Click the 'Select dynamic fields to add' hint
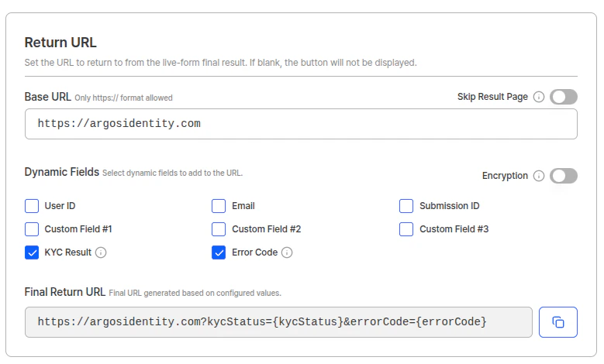This screenshot has width=604, height=364. point(172,173)
